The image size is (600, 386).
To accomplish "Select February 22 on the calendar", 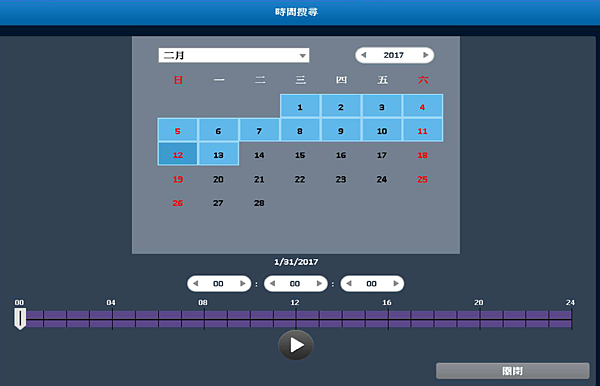I will [x=300, y=179].
